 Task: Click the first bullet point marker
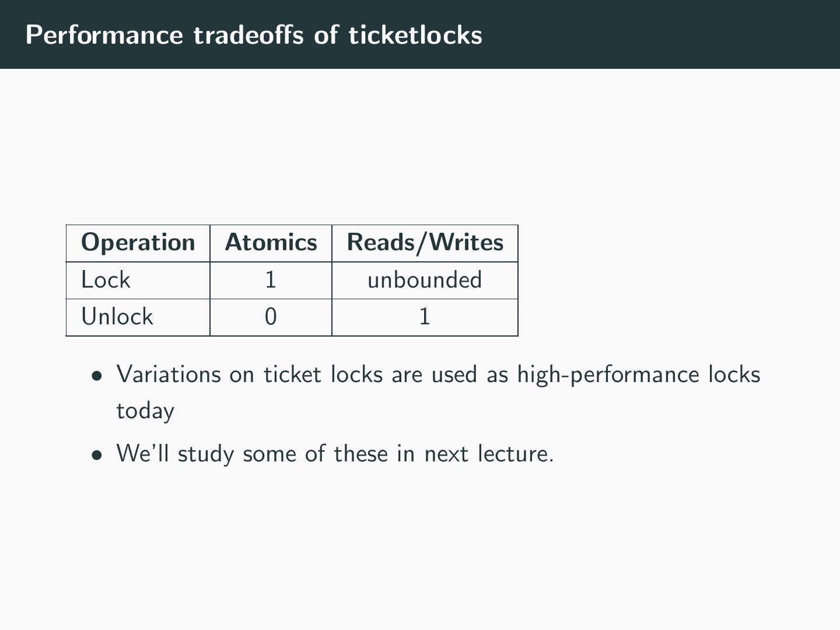click(96, 375)
